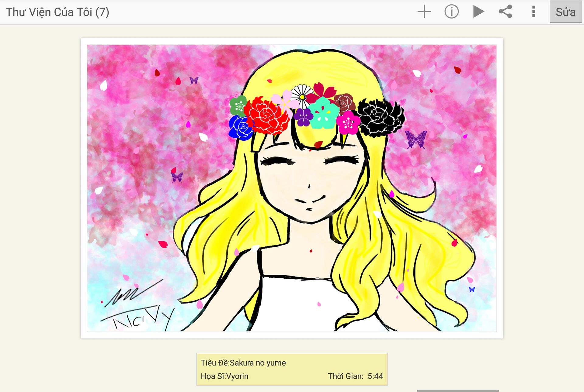Click the blue rose on the crown
This screenshot has height=392, width=584.
pyautogui.click(x=240, y=128)
